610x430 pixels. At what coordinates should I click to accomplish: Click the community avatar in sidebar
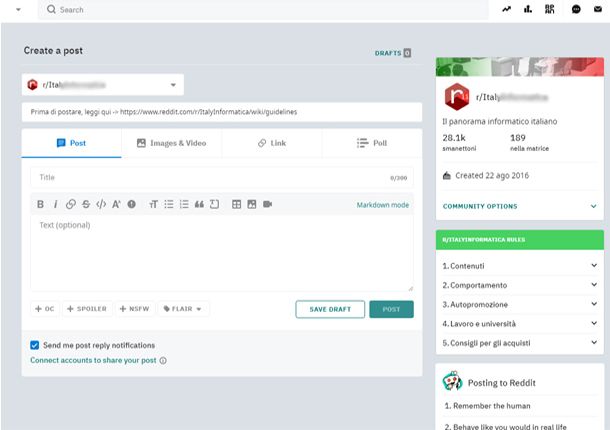[x=457, y=97]
